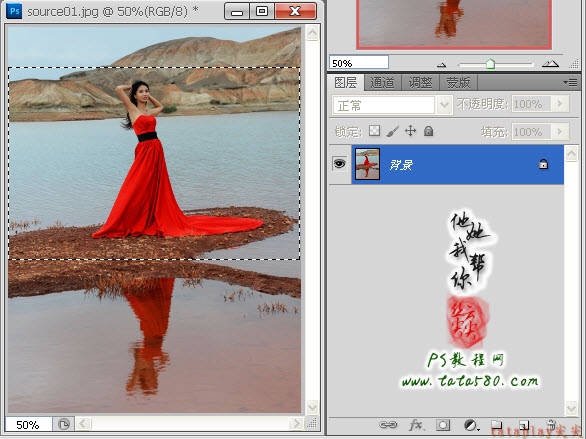Click the navigator zoom slider handle
586x439 pixels.
pyautogui.click(x=490, y=64)
